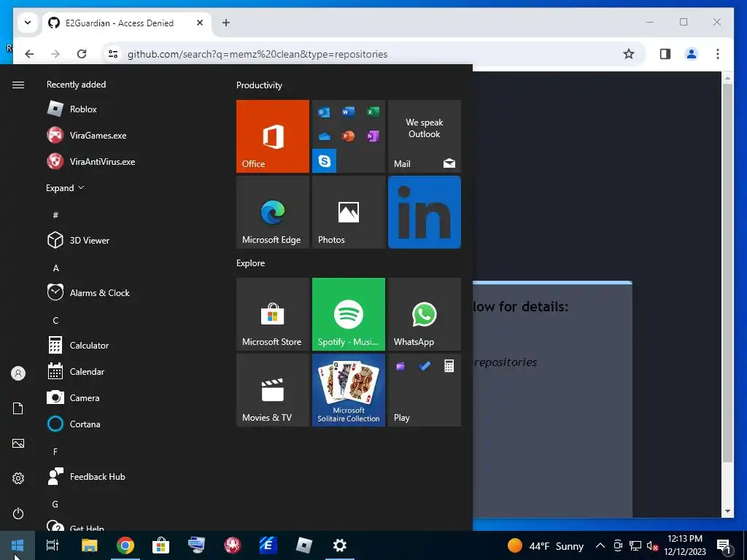Viewport: 747px width, 560px height.
Task: Click the Chrome address bar URL
Action: point(258,54)
